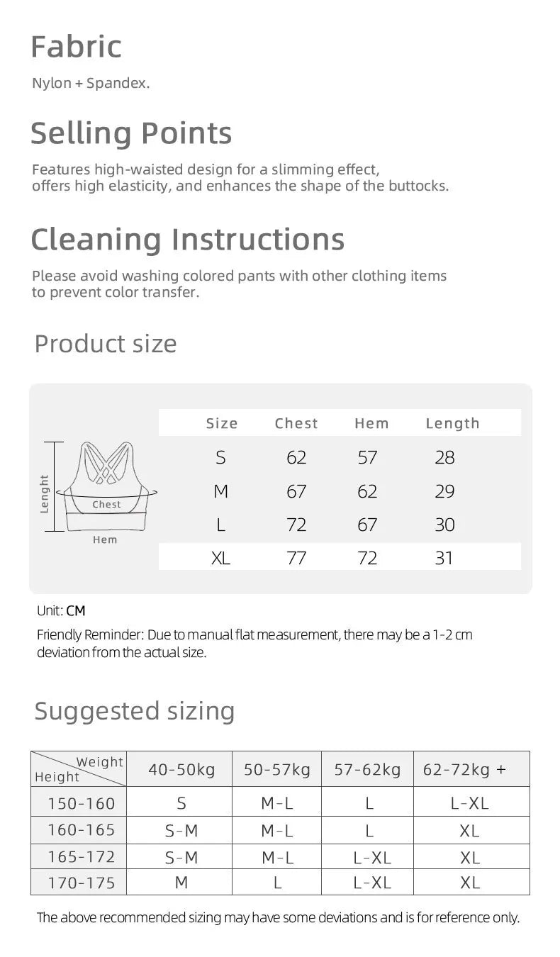Select the Suggested sizing heading
Screen dimensions: 560x957
(135, 710)
